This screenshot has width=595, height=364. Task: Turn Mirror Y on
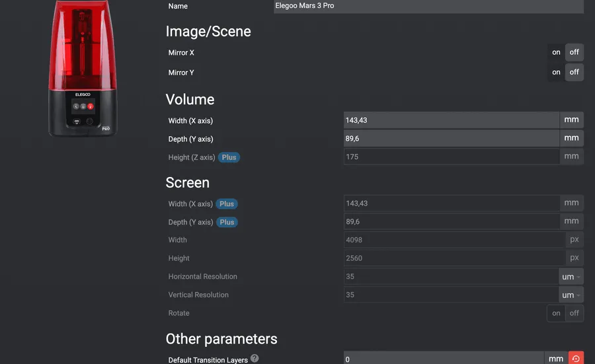pyautogui.click(x=556, y=72)
